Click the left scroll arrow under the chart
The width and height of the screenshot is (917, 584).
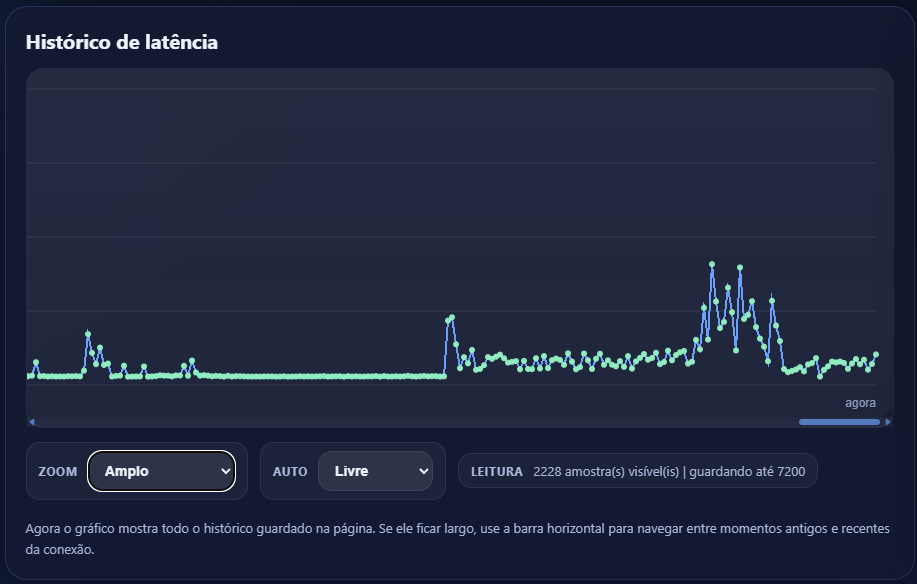point(32,422)
